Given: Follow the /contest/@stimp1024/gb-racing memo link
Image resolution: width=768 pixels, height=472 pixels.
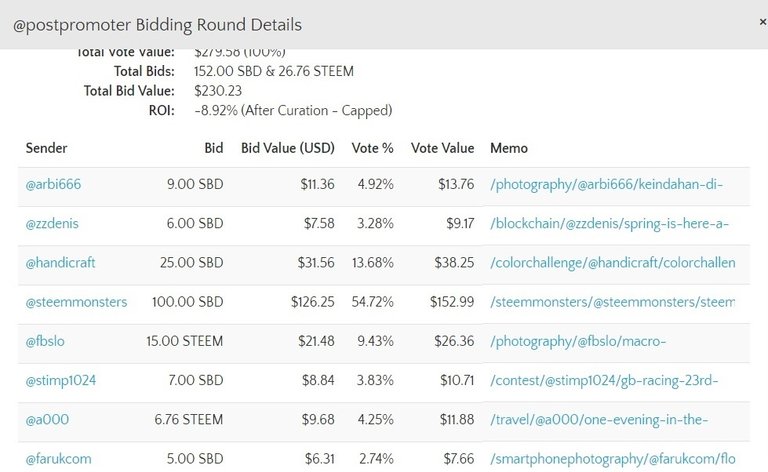Looking at the screenshot, I should (604, 381).
